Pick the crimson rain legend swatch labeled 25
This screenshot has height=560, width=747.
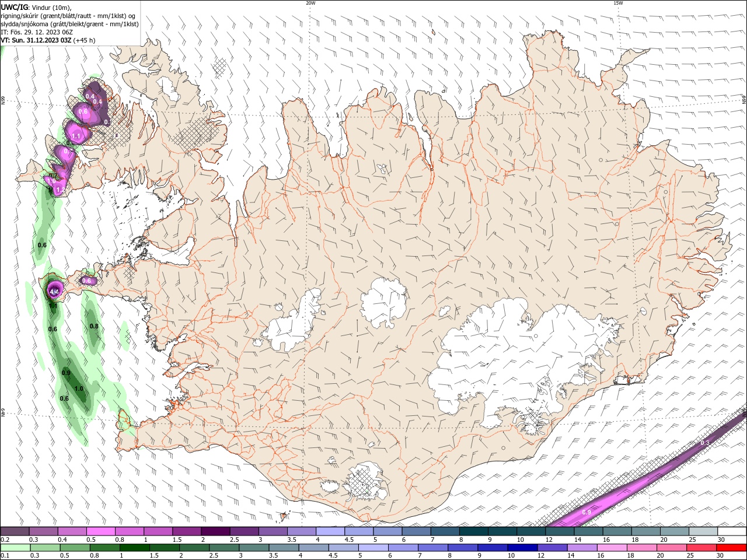click(701, 548)
